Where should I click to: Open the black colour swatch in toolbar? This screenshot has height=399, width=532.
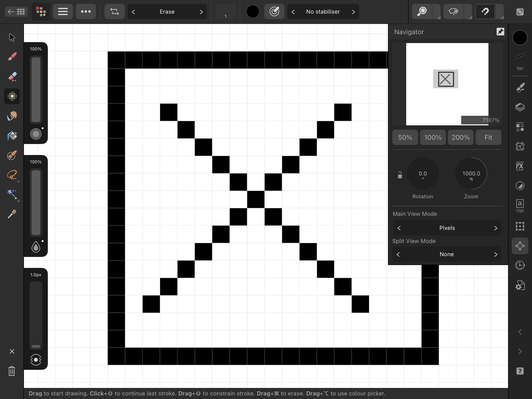coord(253,11)
